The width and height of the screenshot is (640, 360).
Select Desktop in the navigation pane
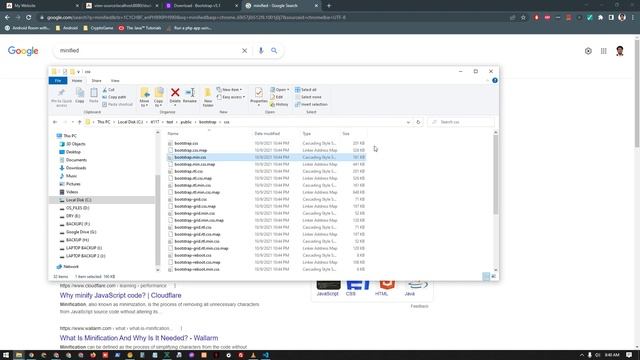(x=73, y=152)
